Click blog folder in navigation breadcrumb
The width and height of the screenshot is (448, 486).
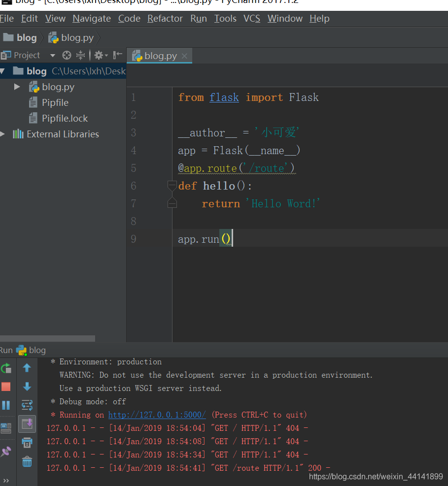point(20,38)
